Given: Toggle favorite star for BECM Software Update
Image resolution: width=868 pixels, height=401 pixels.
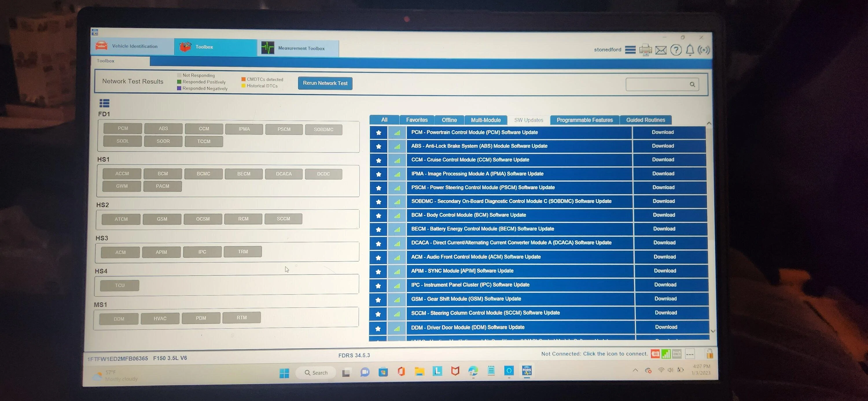Looking at the screenshot, I should 378,229.
